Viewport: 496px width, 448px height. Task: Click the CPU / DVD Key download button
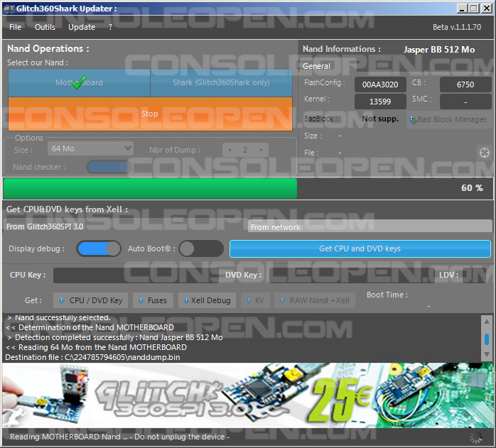pyautogui.click(x=90, y=300)
